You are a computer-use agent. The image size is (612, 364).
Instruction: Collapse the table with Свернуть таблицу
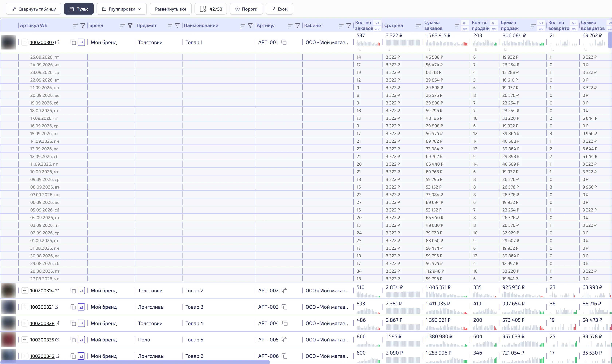click(x=33, y=9)
